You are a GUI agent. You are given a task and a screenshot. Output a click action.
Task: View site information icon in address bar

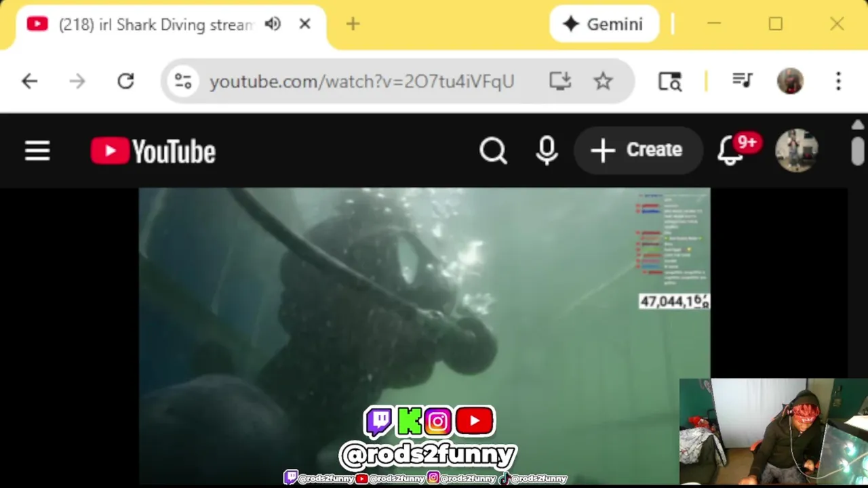183,81
